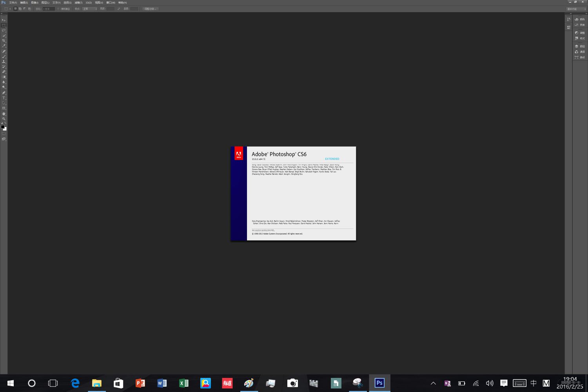
Task: Toggle the anti-alias checkbox
Action: coord(58,9)
